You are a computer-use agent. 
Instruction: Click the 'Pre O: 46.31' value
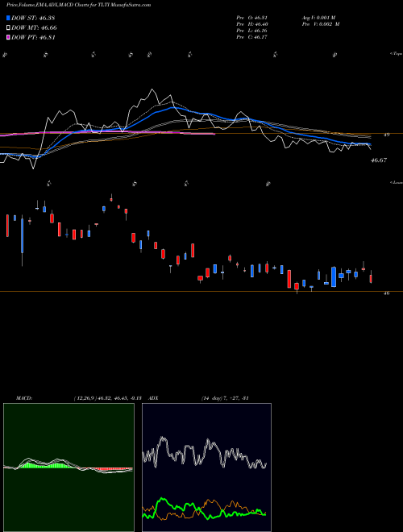pos(252,18)
